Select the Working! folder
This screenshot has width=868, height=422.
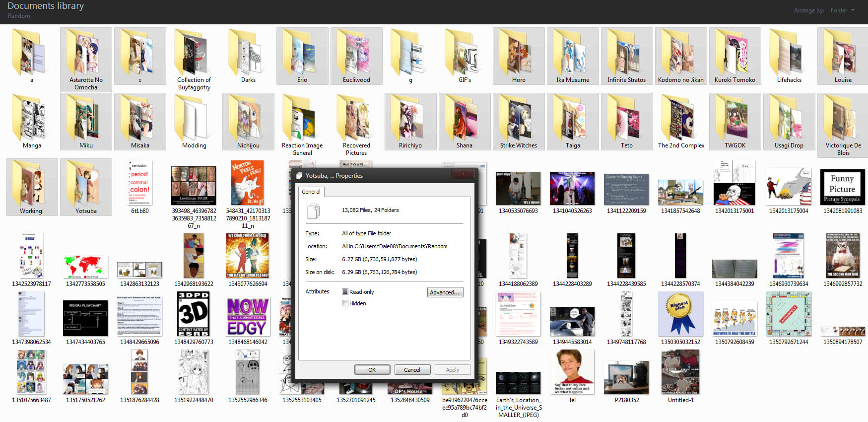pyautogui.click(x=32, y=187)
